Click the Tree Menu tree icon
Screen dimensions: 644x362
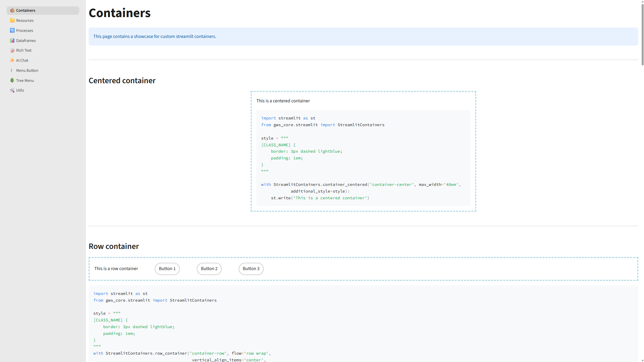pos(12,81)
